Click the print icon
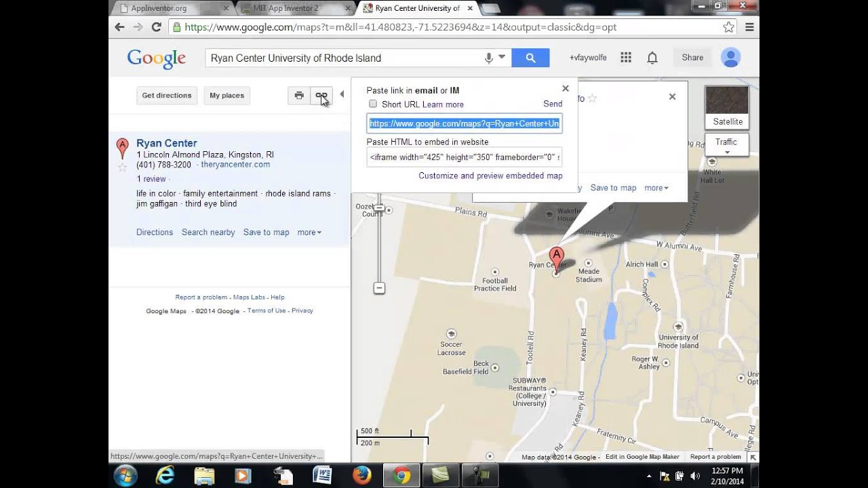The image size is (868, 488). tap(299, 96)
